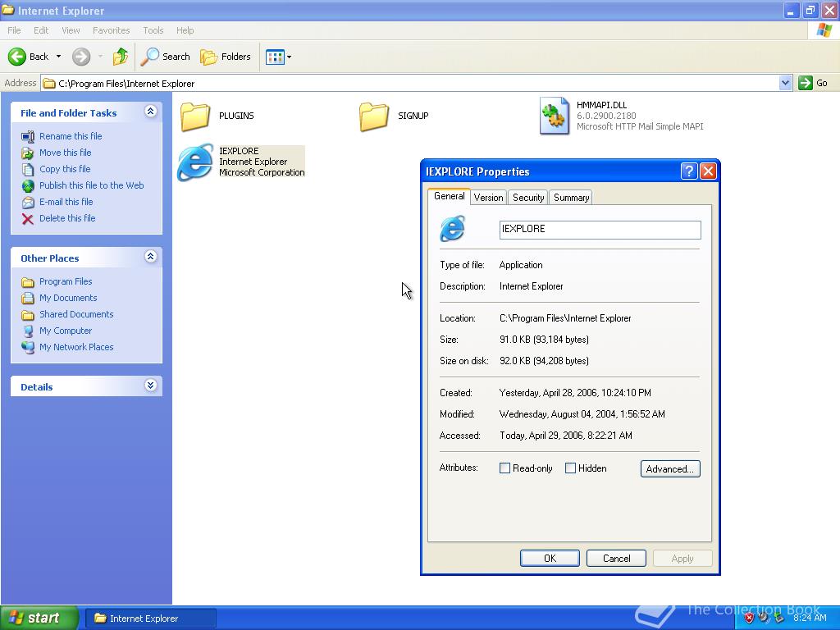
Task: Click the Internet Explorer taskbar button
Action: 152,619
